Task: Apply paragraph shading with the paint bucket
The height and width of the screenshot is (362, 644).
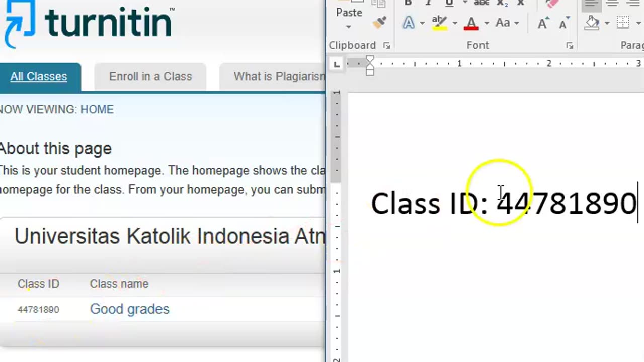Action: [593, 23]
